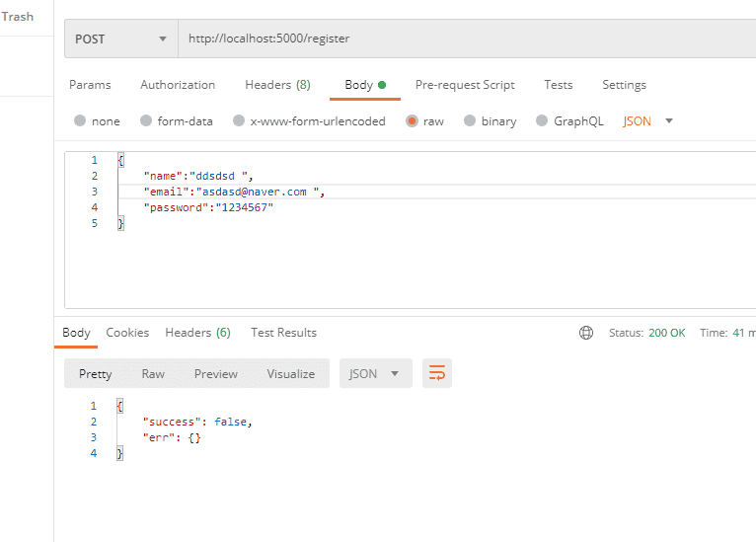Click the globe network icon
The image size is (756, 542).
(x=586, y=333)
